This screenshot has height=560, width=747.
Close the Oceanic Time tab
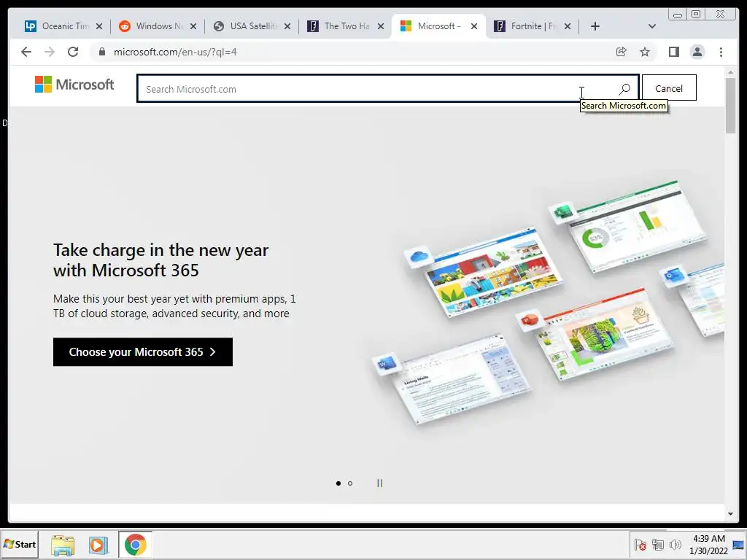99,26
